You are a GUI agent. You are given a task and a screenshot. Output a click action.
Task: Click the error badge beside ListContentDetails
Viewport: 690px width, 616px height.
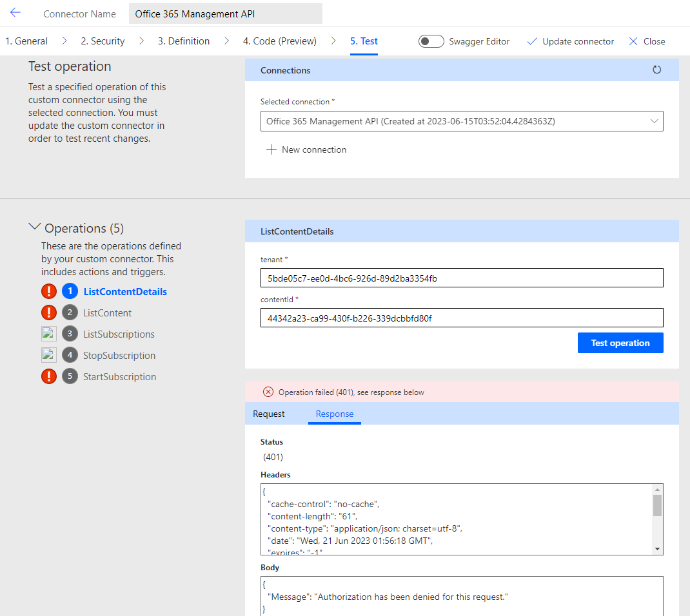[x=48, y=291]
